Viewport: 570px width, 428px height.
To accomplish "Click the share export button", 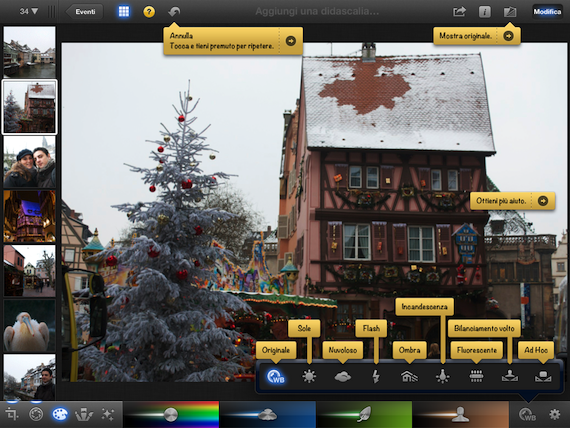I will pos(459,12).
